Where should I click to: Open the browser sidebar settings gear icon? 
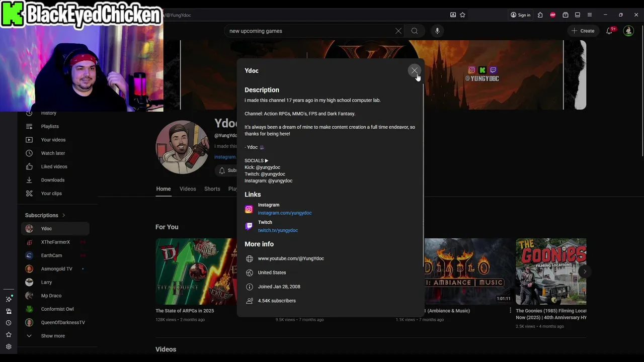9,346
